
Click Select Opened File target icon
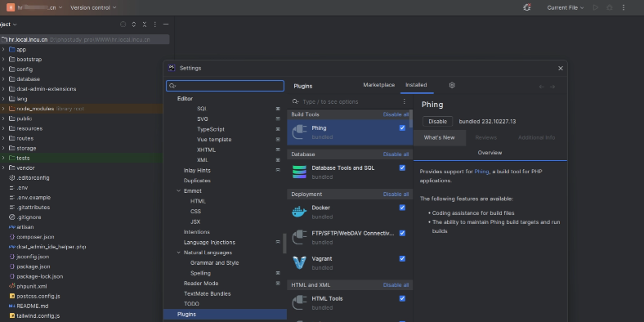click(123, 25)
